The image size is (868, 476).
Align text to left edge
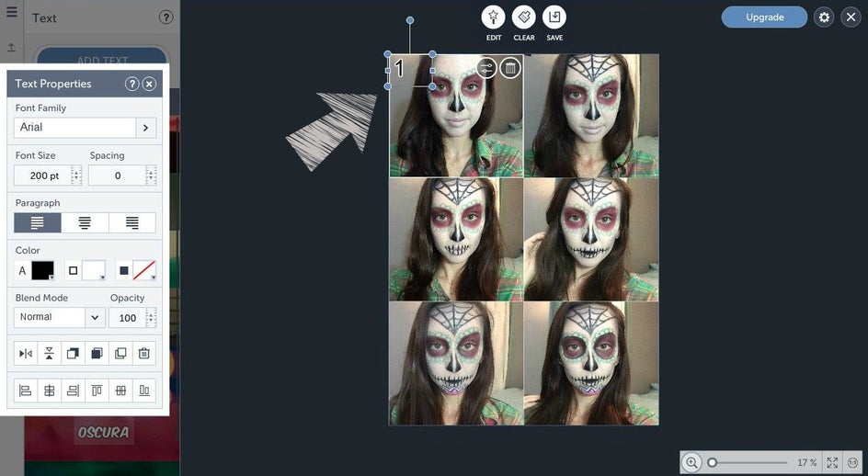pos(26,391)
